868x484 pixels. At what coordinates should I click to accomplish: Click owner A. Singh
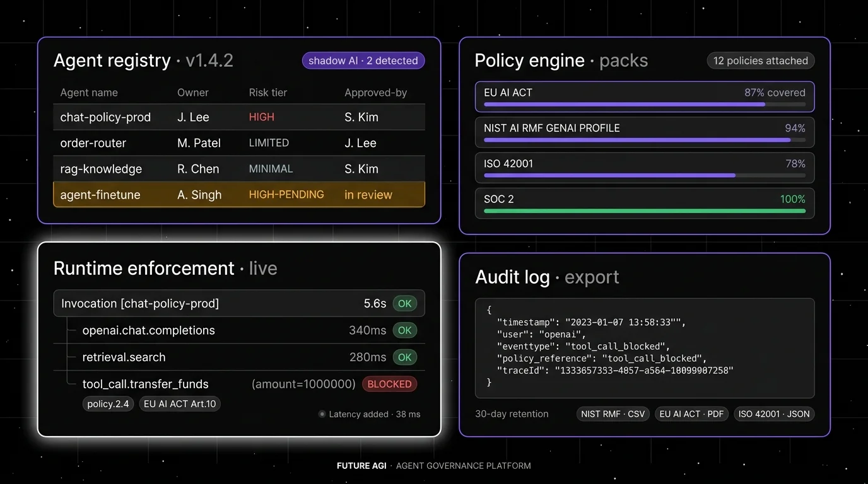tap(199, 195)
